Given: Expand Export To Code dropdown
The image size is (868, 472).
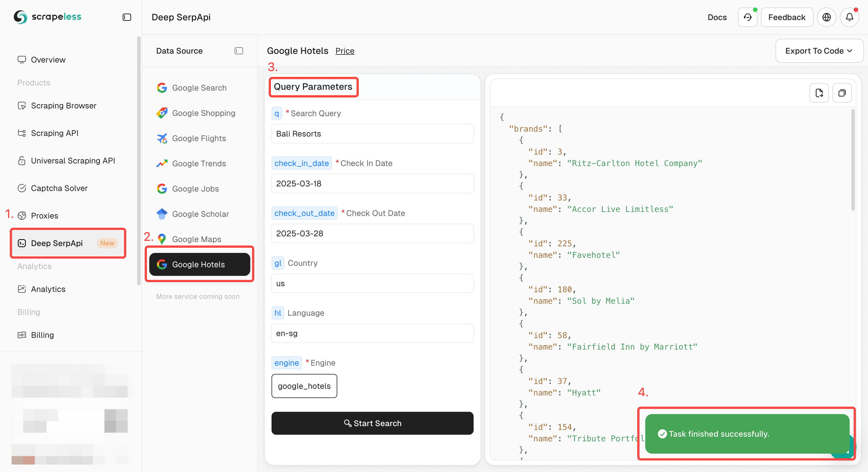Looking at the screenshot, I should pos(819,51).
